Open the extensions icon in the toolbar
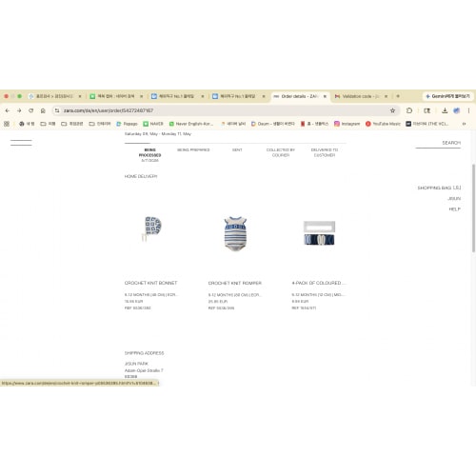The height and width of the screenshot is (476, 476). pos(409,110)
